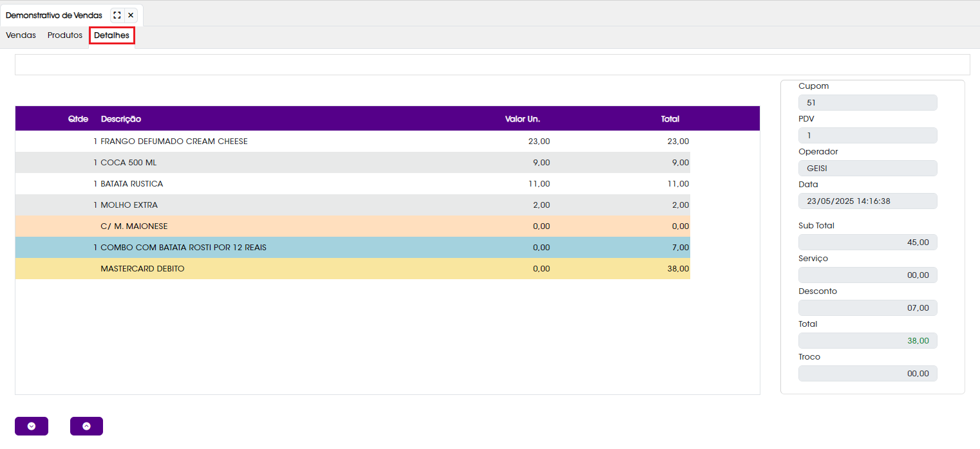Click the purple down-chevron button
Screen dimensions: 980x449
point(32,426)
